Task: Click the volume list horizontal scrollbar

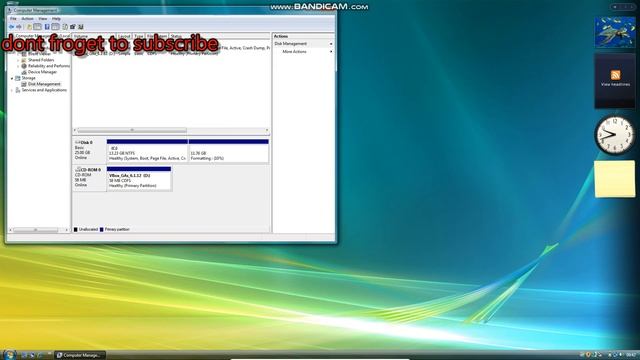Action: point(132,130)
